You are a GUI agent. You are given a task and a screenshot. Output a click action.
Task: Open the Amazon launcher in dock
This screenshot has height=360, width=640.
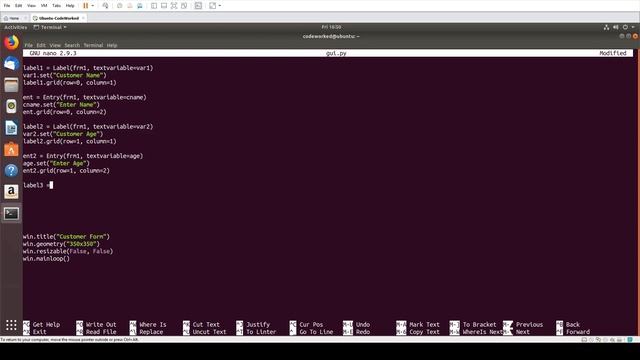(x=11, y=191)
